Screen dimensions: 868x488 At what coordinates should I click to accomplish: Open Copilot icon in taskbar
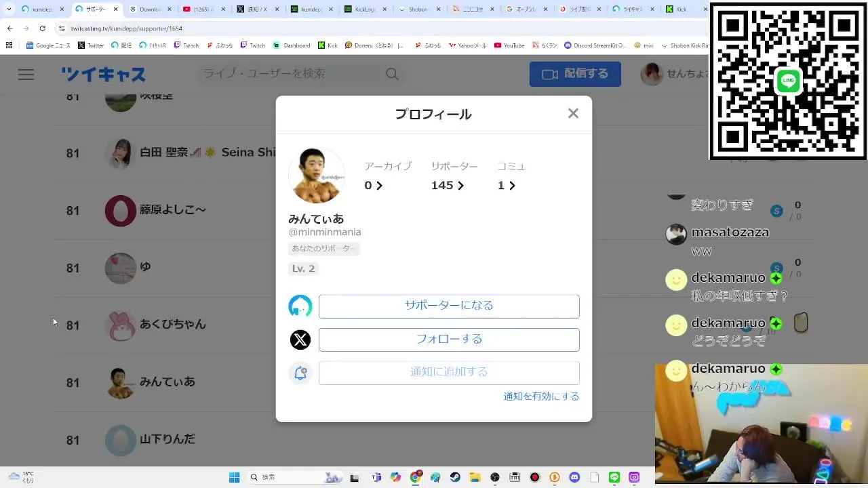pos(396,477)
